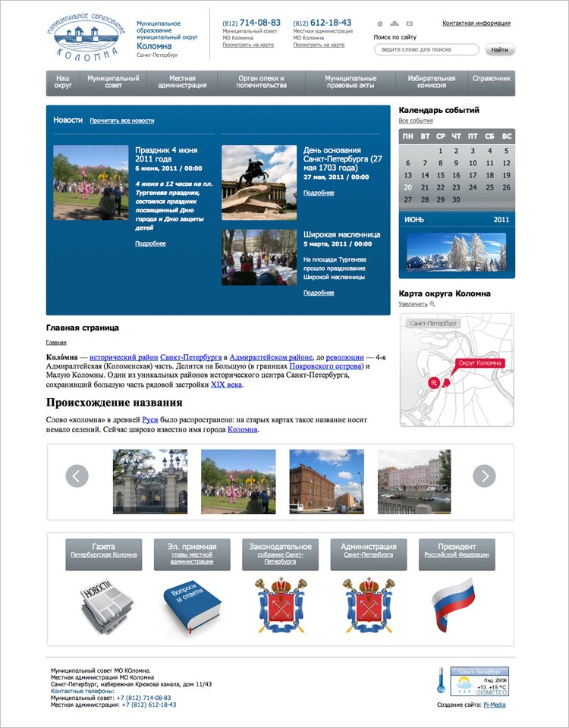Click the Эл. приемная button

(x=192, y=554)
